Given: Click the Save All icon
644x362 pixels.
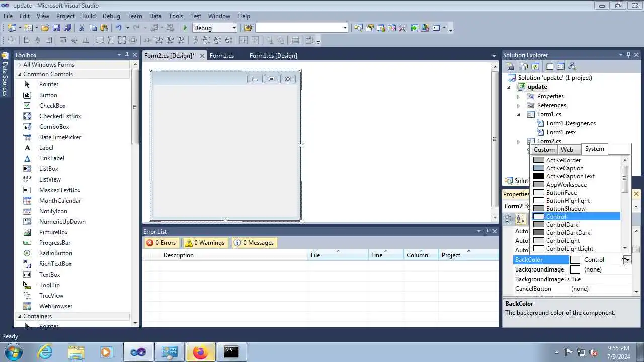Looking at the screenshot, I should (x=67, y=28).
